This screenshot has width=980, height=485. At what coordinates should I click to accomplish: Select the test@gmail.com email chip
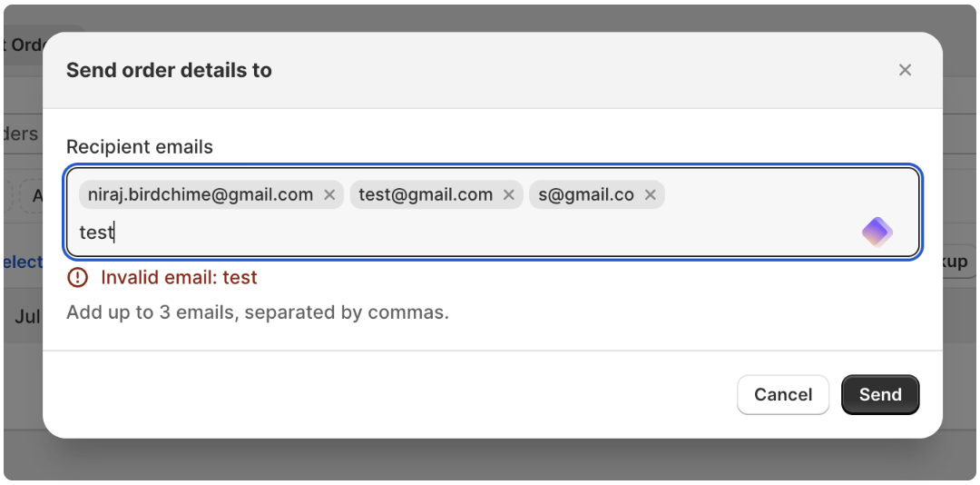point(426,195)
